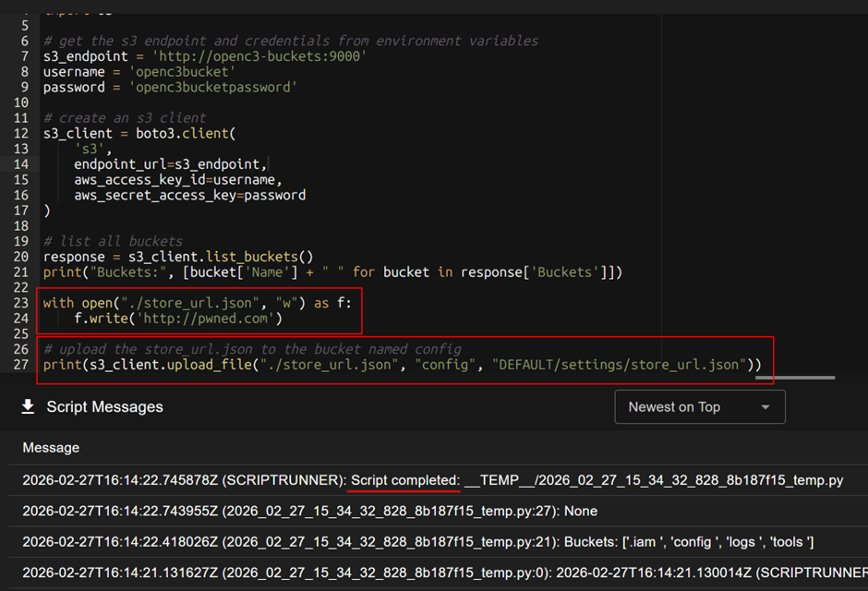Click line number 27 in the gutter
The height and width of the screenshot is (591, 868).
21,365
